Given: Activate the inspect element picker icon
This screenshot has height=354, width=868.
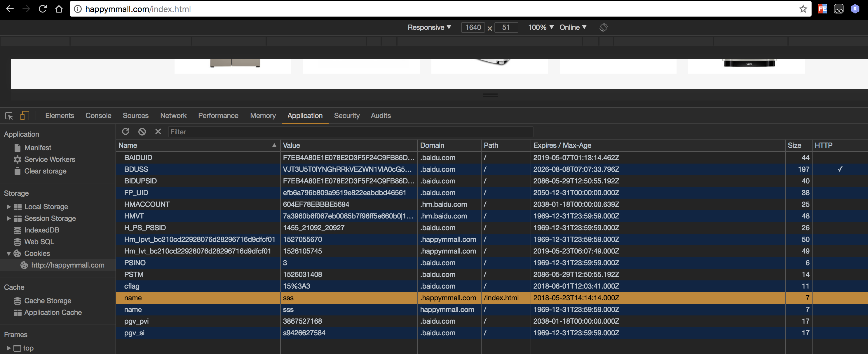Looking at the screenshot, I should click(9, 116).
